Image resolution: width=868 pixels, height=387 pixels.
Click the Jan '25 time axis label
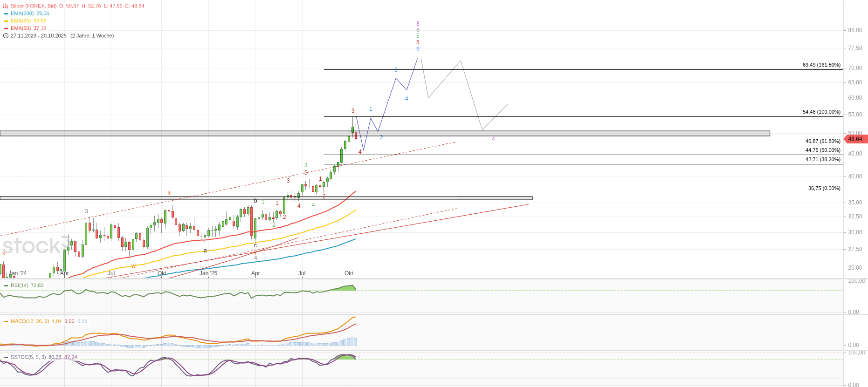(x=208, y=273)
